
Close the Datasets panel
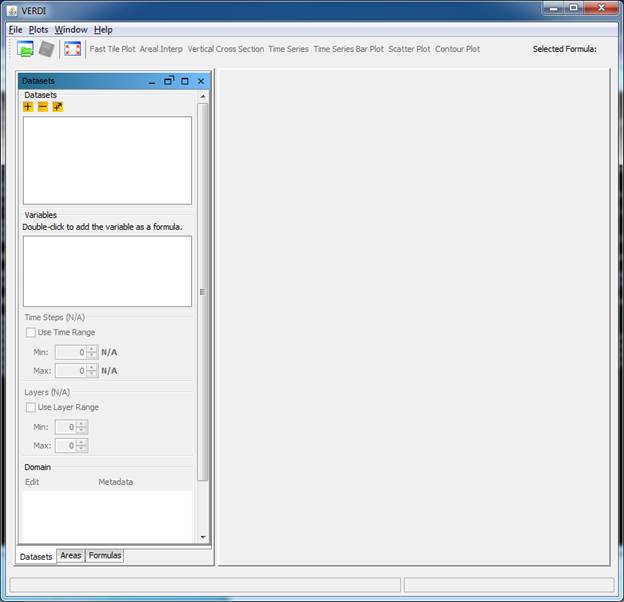click(x=201, y=81)
